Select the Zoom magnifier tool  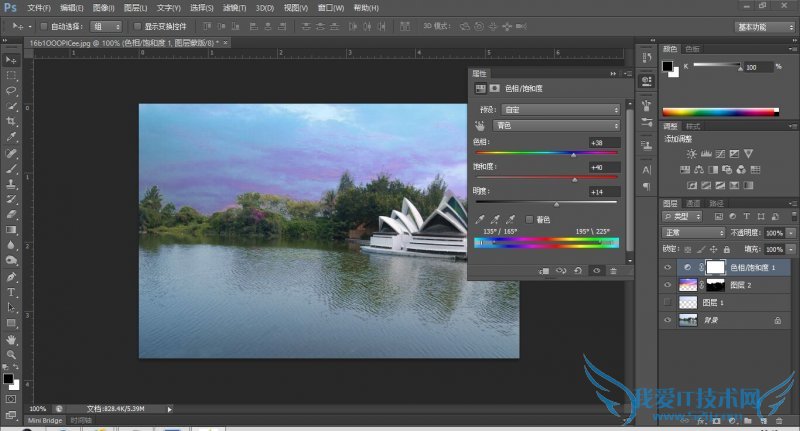12,354
